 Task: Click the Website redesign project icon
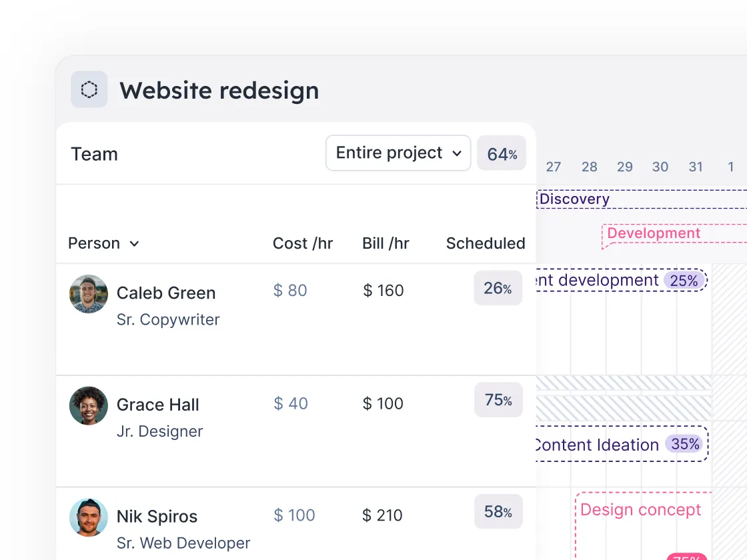pyautogui.click(x=89, y=89)
